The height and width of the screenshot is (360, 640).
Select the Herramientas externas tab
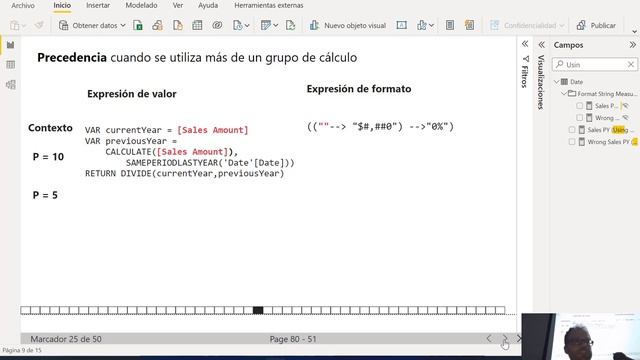point(269,5)
